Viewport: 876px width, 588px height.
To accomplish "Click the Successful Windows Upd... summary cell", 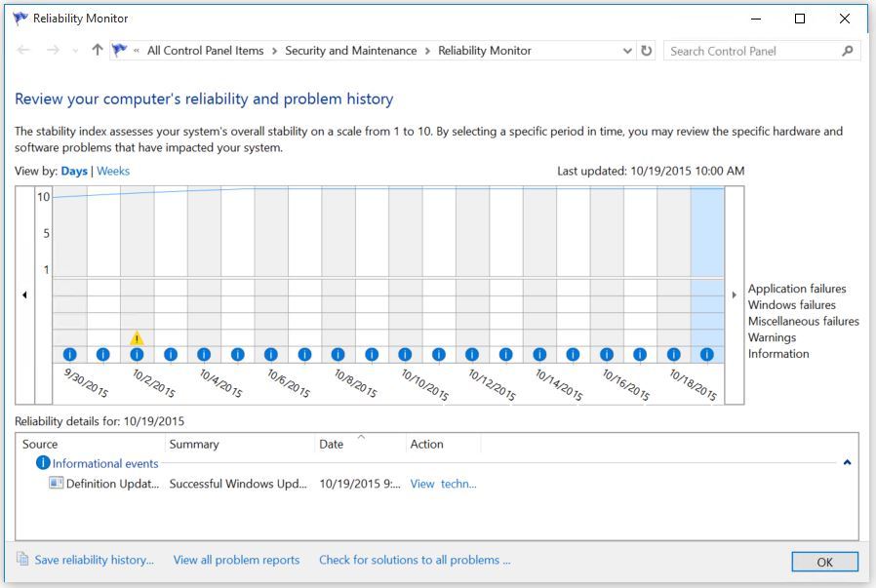I will (238, 484).
